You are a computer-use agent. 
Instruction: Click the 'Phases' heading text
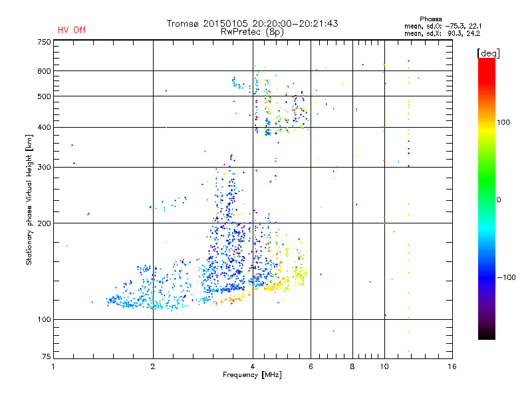430,19
